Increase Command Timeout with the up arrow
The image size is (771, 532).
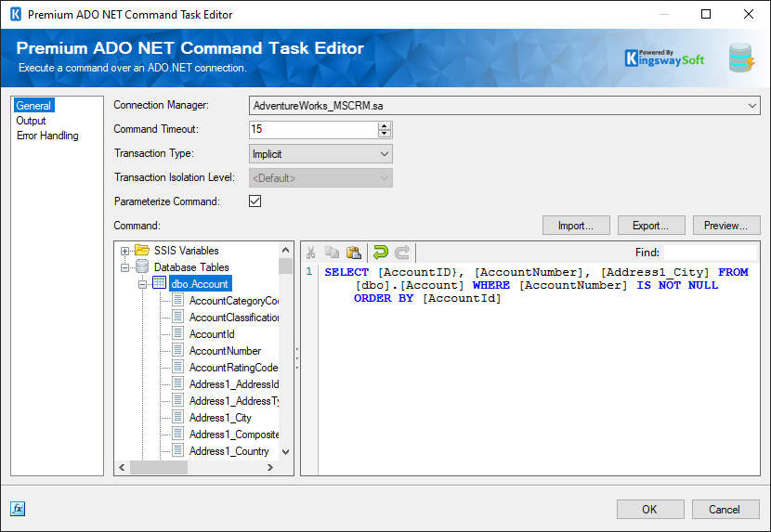click(384, 125)
